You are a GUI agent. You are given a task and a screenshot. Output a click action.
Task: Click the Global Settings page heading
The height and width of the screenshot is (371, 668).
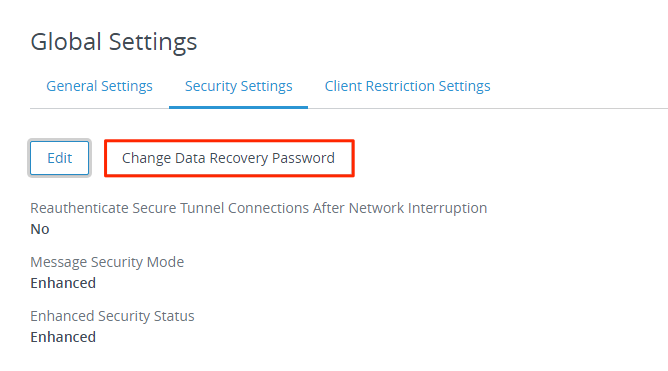click(114, 42)
